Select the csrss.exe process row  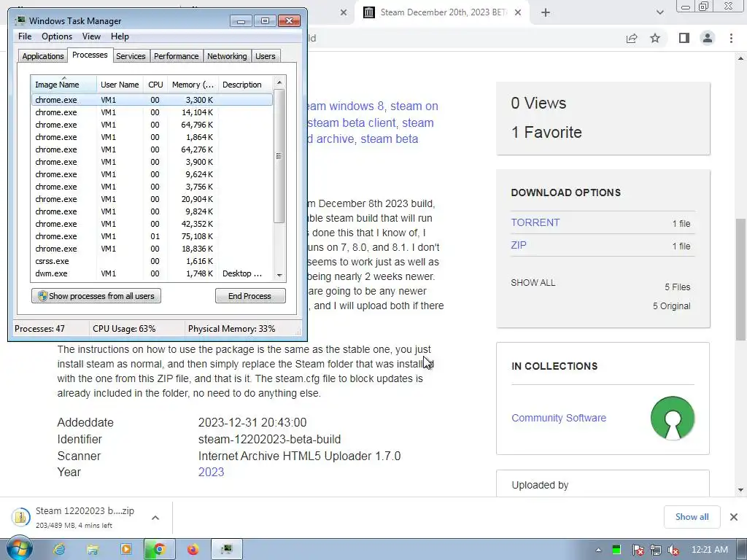coord(152,261)
